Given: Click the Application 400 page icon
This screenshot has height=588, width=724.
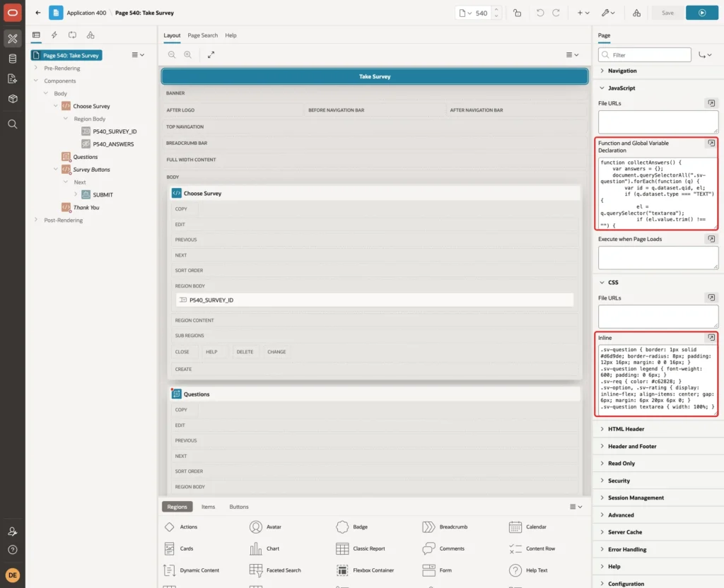Looking at the screenshot, I should coord(56,13).
